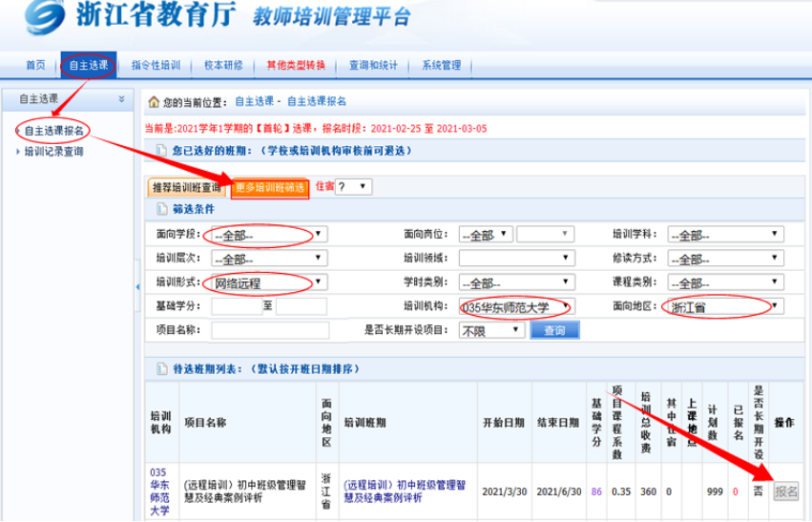The width and height of the screenshot is (812, 522).
Task: Click the 基础学分 minimum input field
Action: coord(237,306)
